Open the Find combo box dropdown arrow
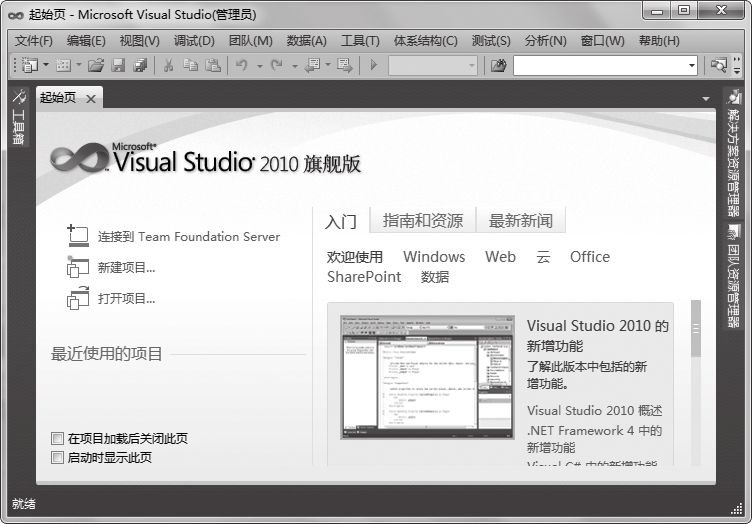 point(692,66)
